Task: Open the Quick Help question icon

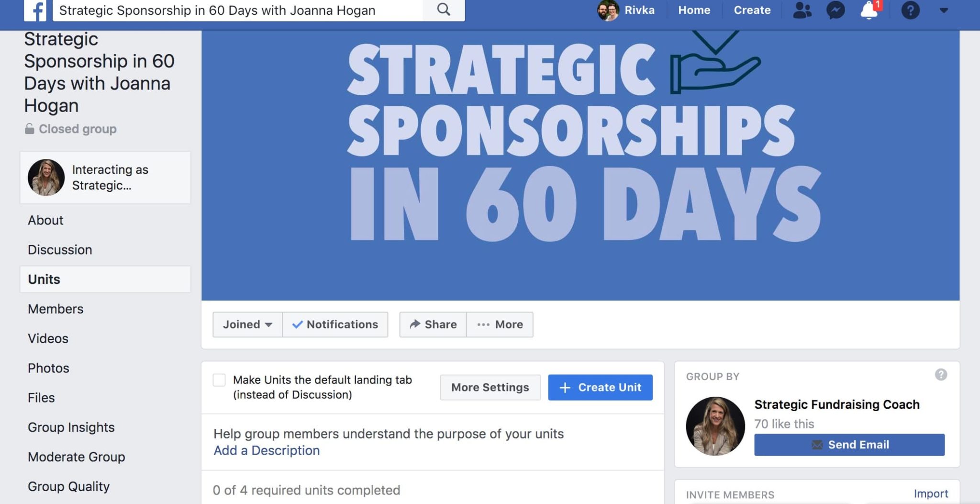Action: (910, 10)
